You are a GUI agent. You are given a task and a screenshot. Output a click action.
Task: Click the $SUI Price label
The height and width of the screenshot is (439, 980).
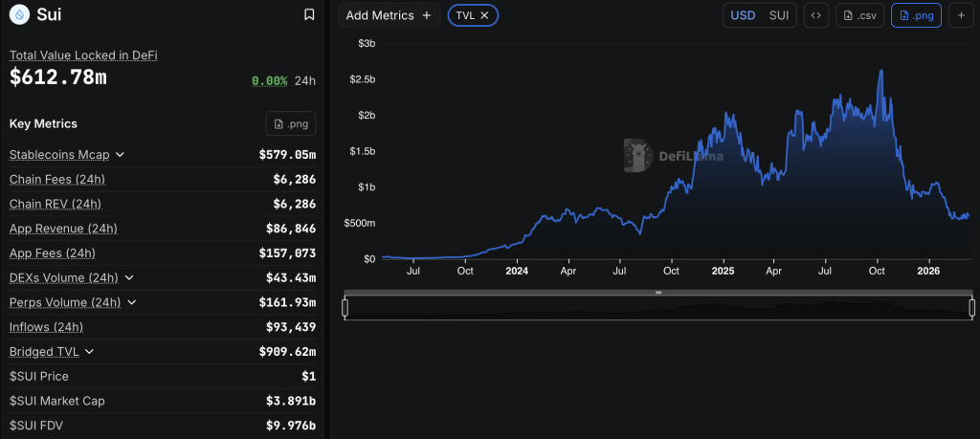tap(38, 376)
